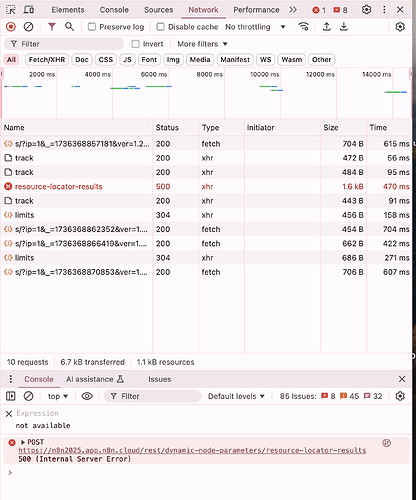Open network search with magnifier icon
Screen dimensions: 416x500
tap(69, 27)
